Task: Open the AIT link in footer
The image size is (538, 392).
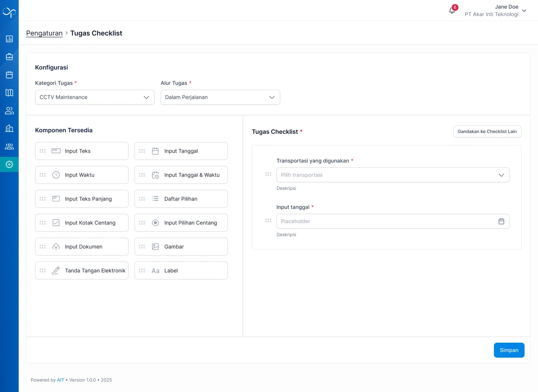Action: 61,380
